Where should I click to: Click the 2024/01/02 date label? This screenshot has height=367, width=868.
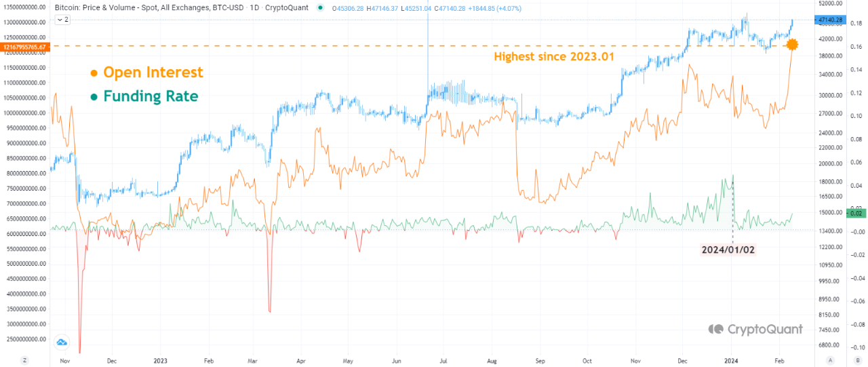coord(728,250)
